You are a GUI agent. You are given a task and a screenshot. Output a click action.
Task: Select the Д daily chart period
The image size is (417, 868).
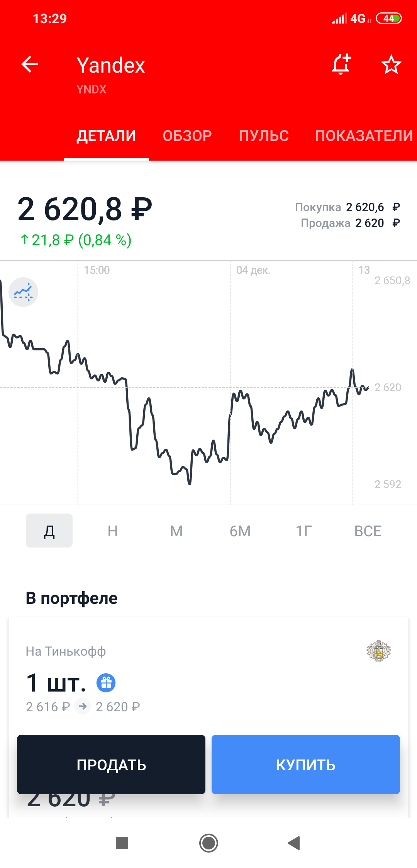pos(49,531)
